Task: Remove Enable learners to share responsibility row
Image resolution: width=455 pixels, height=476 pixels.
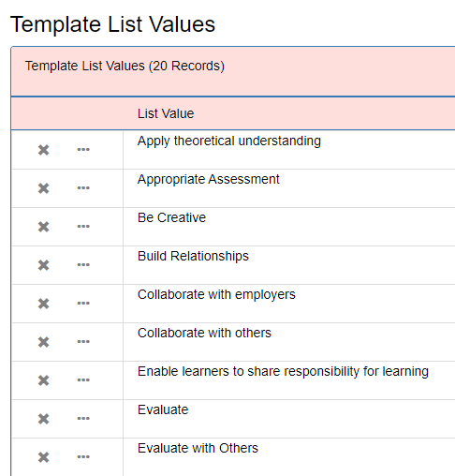Action: tap(44, 380)
